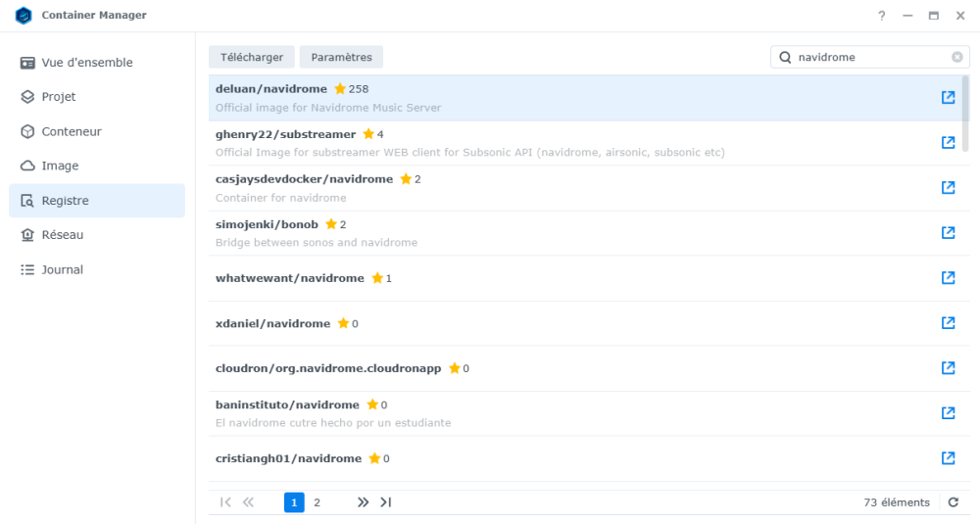Select whatwewant/navidrome image row

point(585,278)
